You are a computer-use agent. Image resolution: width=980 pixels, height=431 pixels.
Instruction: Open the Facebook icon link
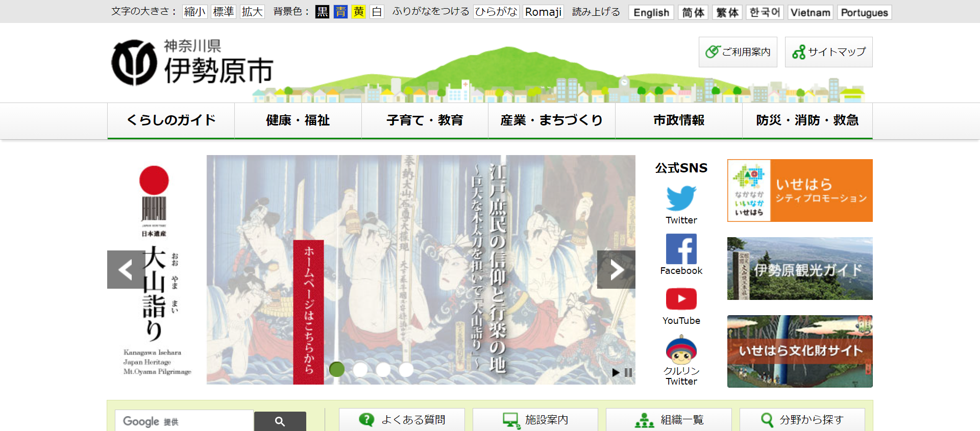point(681,249)
